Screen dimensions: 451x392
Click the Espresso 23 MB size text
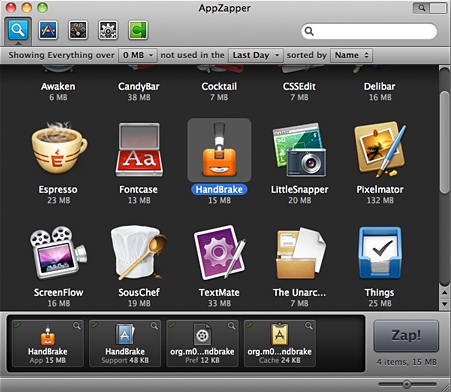(59, 200)
